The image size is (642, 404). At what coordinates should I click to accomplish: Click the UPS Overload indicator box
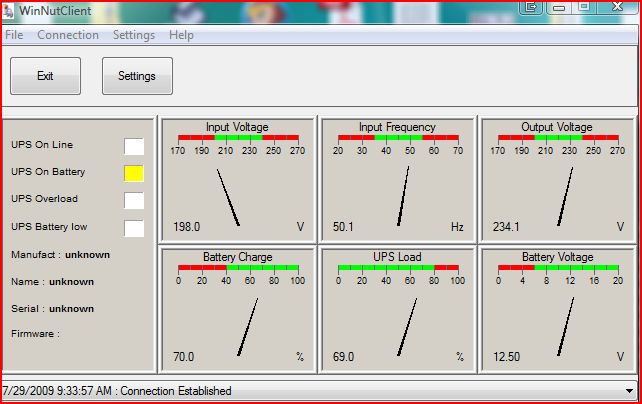pos(134,200)
